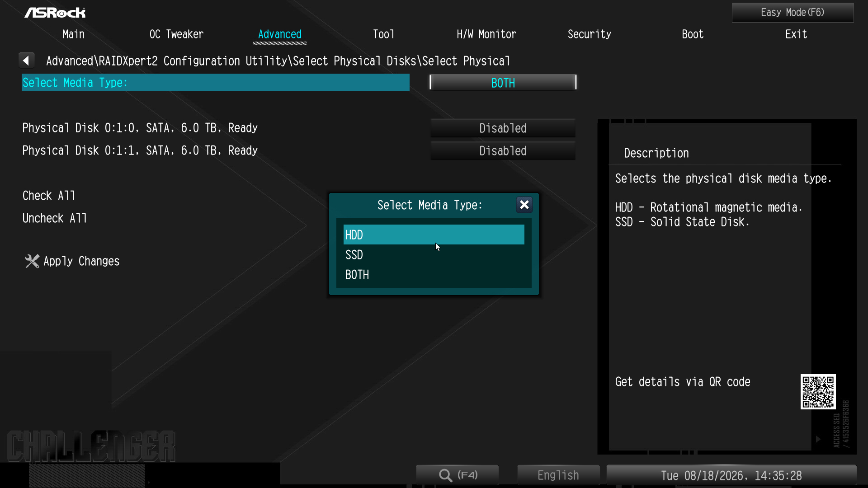Open the H/W Monitor tab
The height and width of the screenshot is (488, 868).
(486, 34)
